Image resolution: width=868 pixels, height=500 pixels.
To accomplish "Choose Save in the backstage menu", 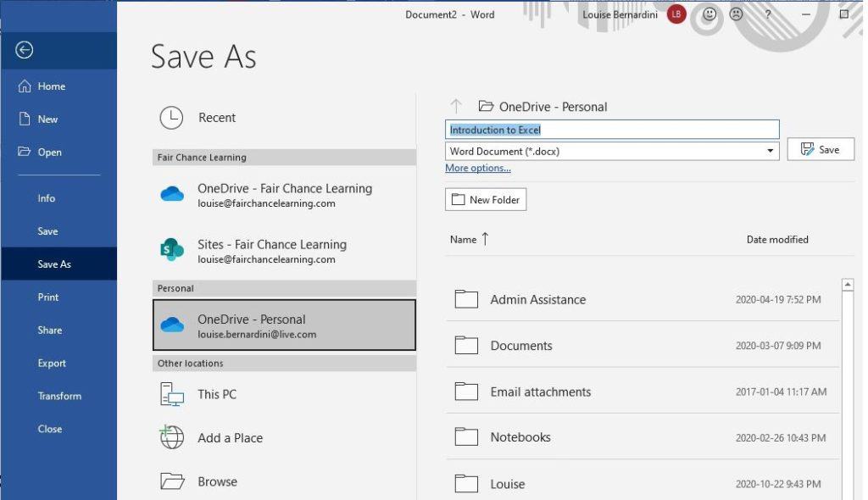I will (x=47, y=231).
